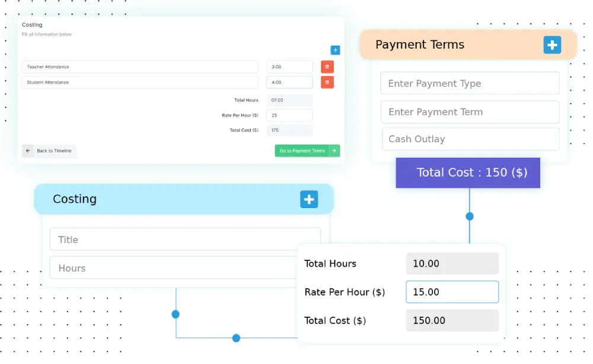
Task: Click the small blue plus icon in Costing form
Action: [335, 50]
